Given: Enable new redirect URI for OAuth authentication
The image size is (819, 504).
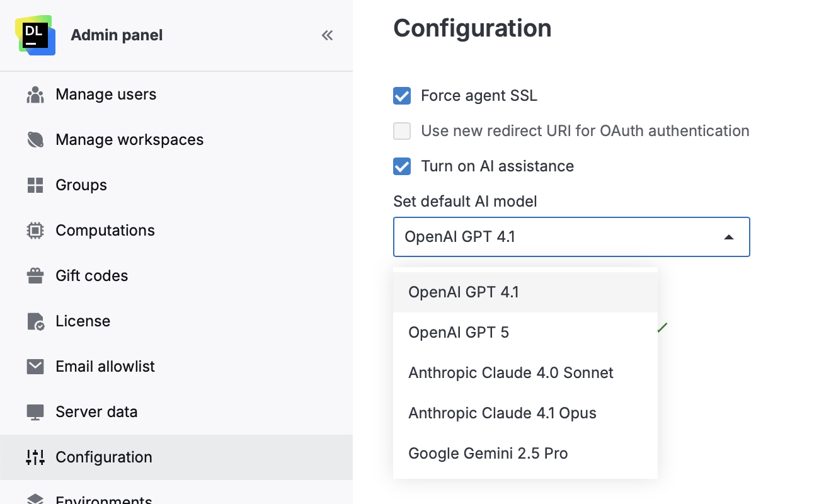Looking at the screenshot, I should [402, 131].
